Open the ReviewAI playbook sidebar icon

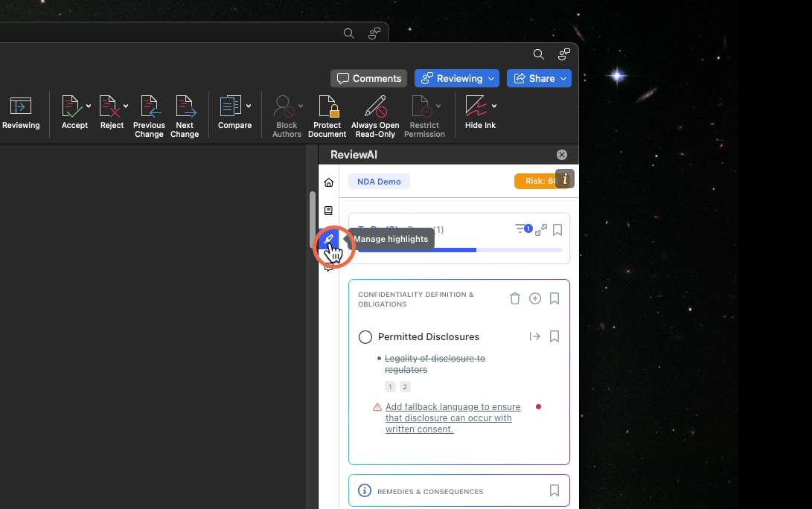[x=328, y=211]
